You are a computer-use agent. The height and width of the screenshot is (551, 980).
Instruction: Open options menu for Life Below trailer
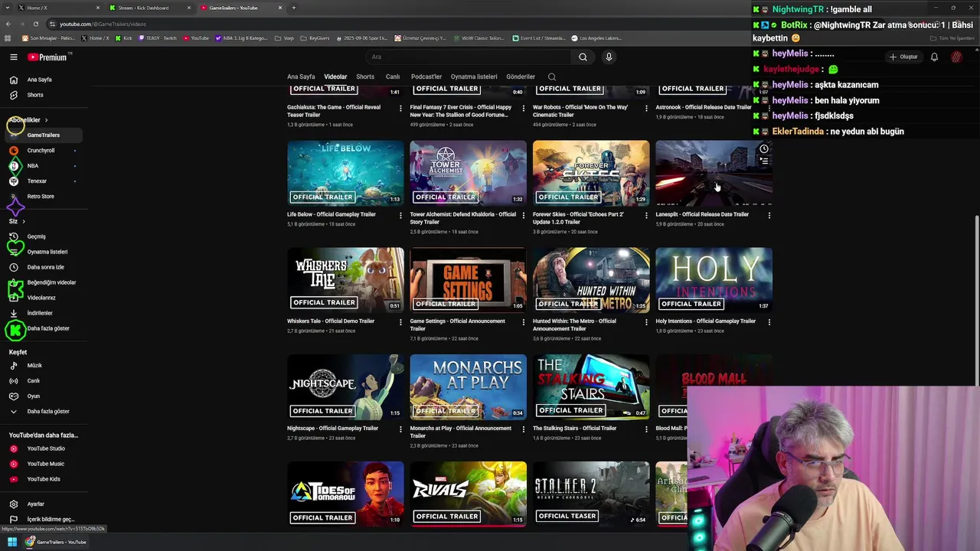click(x=400, y=215)
